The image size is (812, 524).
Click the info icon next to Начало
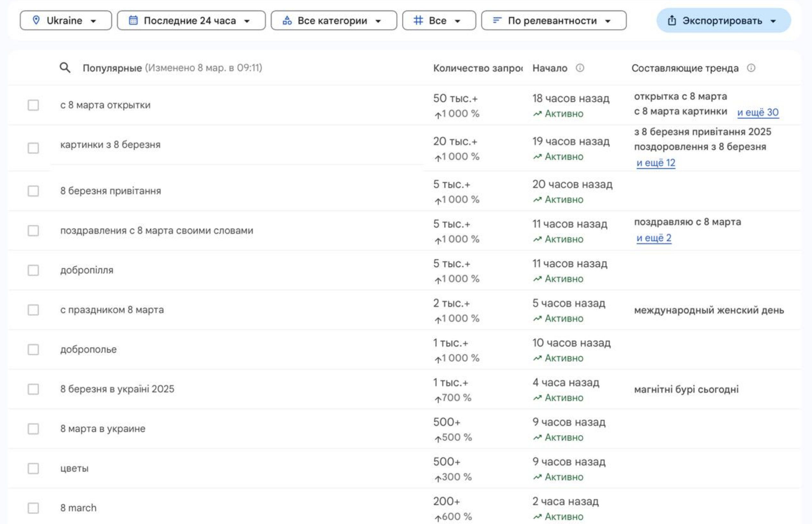coord(580,68)
